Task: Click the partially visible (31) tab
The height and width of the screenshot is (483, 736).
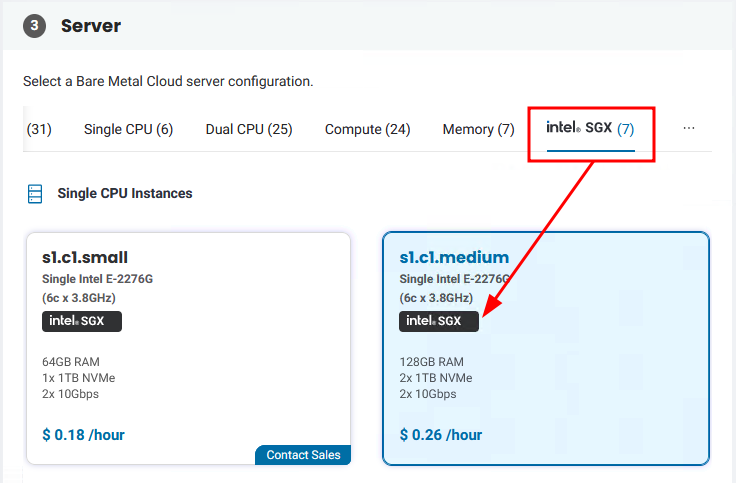Action: pyautogui.click(x=39, y=129)
